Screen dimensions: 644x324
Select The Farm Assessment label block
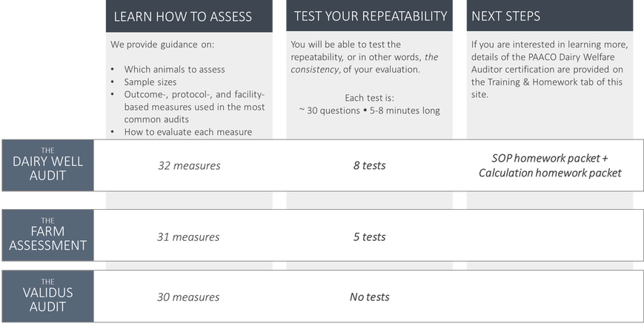point(47,235)
